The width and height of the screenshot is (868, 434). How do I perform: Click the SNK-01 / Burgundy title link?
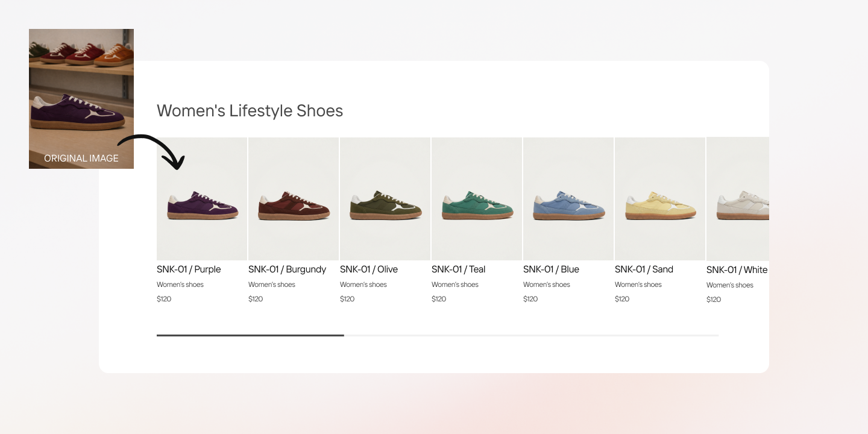[287, 269]
